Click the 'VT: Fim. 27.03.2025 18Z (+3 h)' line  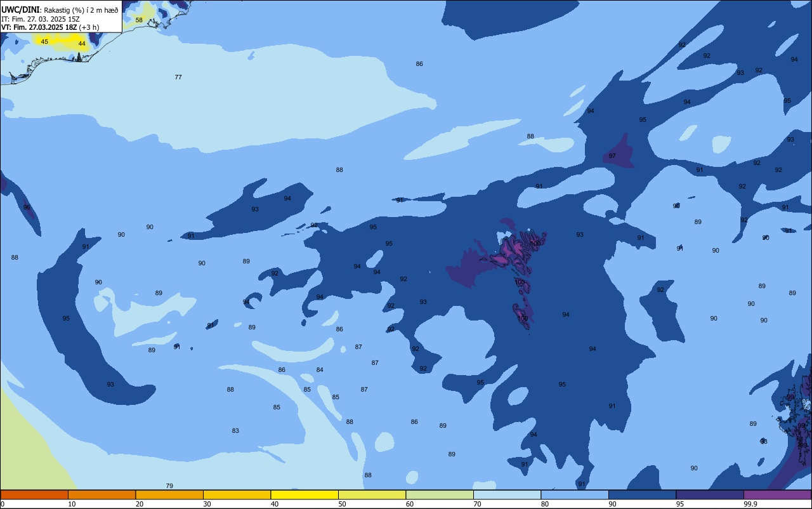click(x=50, y=27)
